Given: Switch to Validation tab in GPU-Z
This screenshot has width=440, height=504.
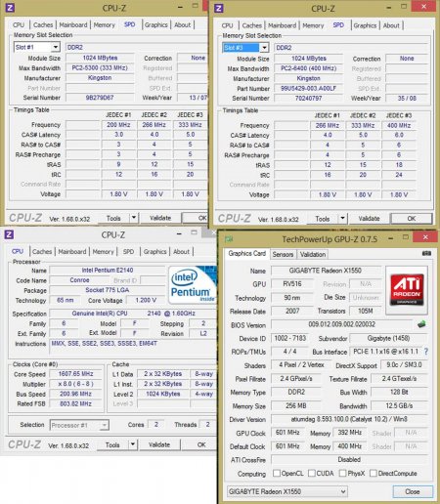Looking at the screenshot, I should [313, 254].
